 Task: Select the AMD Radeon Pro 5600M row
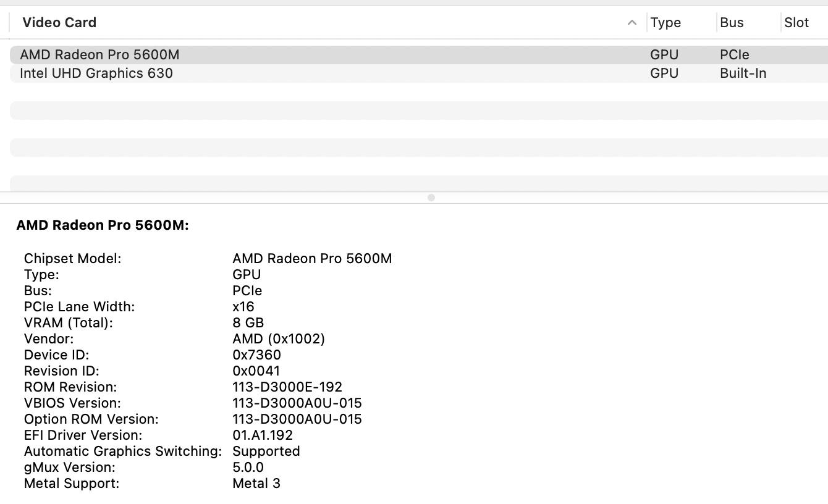tap(99, 55)
